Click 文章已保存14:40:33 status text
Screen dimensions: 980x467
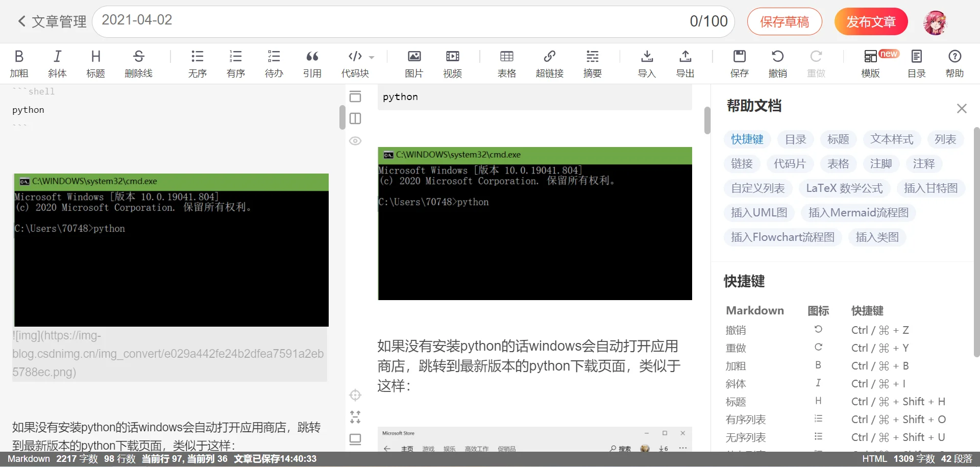pos(275,459)
